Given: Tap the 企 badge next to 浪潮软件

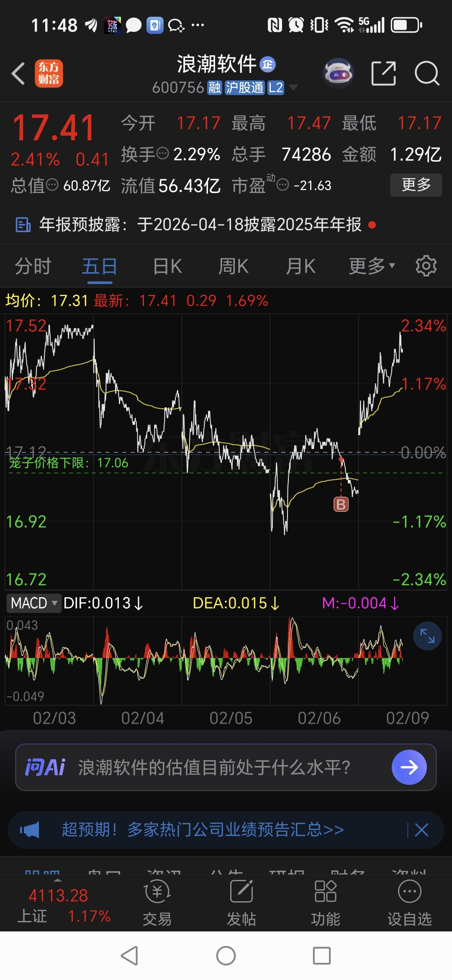Looking at the screenshot, I should 268,64.
